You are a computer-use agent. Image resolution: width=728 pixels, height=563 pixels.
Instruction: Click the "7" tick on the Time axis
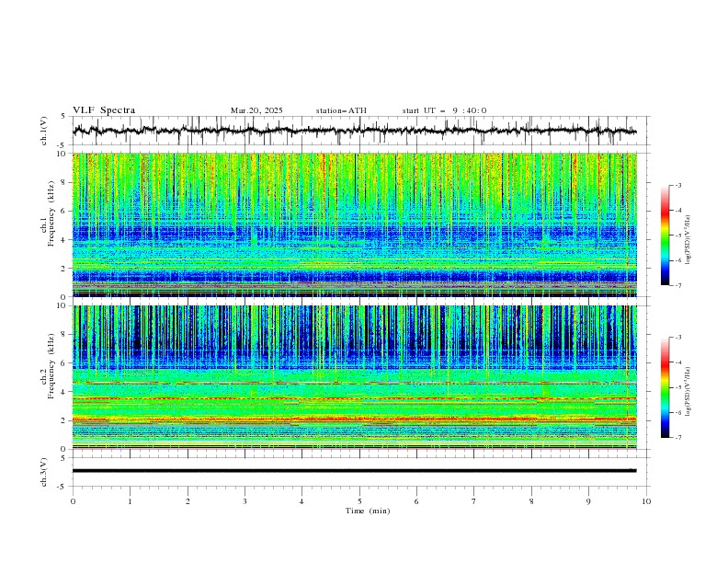pyautogui.click(x=474, y=501)
